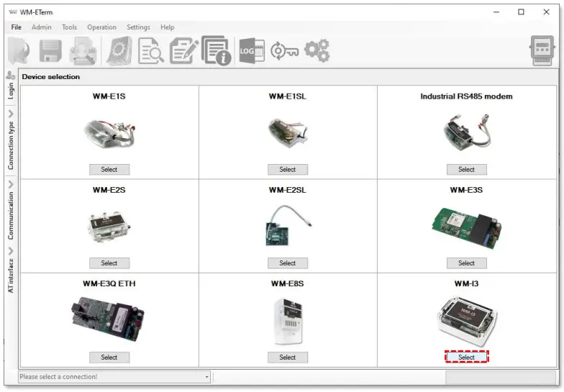Open the Login vertical sidebar tab

pos(11,91)
